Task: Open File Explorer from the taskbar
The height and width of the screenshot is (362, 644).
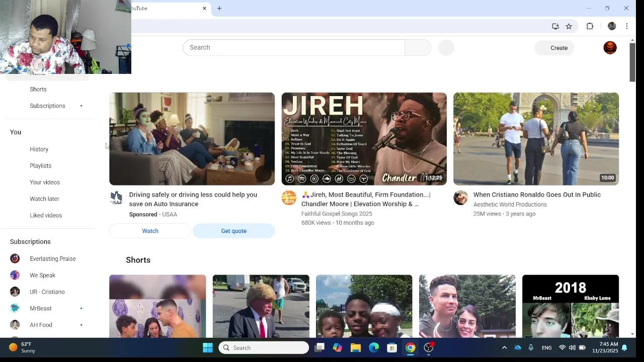Action: [356, 347]
